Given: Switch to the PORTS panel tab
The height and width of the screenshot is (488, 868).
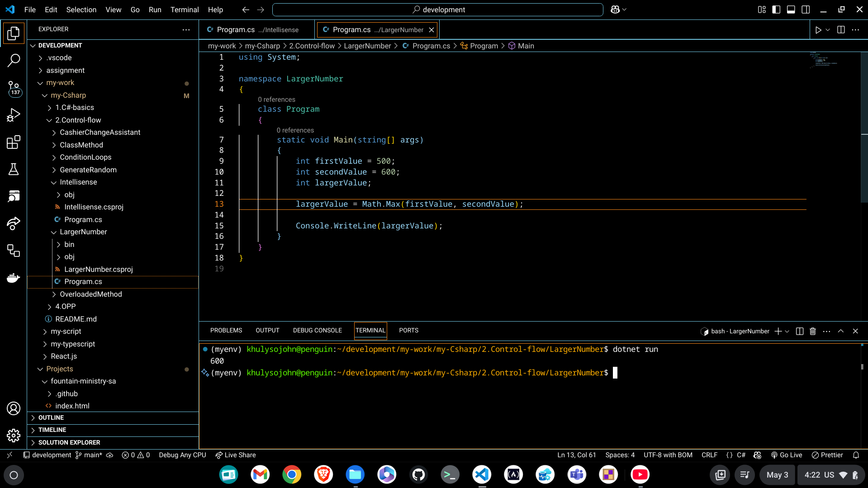Looking at the screenshot, I should [x=409, y=331].
